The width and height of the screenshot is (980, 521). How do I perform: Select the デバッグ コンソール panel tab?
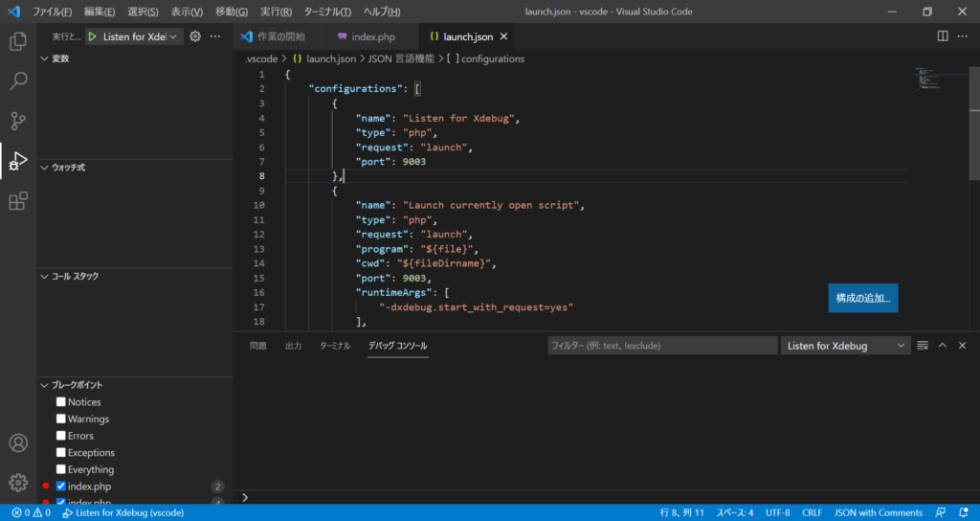point(397,346)
